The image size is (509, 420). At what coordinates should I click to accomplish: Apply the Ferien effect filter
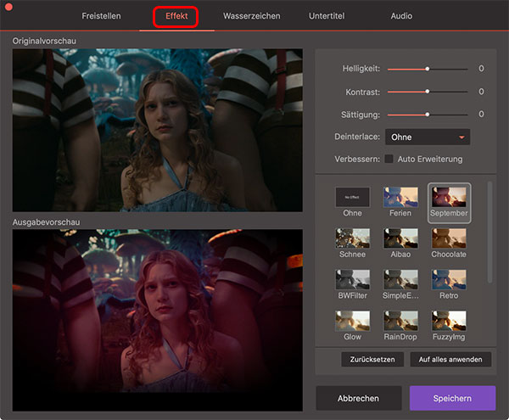(400, 198)
